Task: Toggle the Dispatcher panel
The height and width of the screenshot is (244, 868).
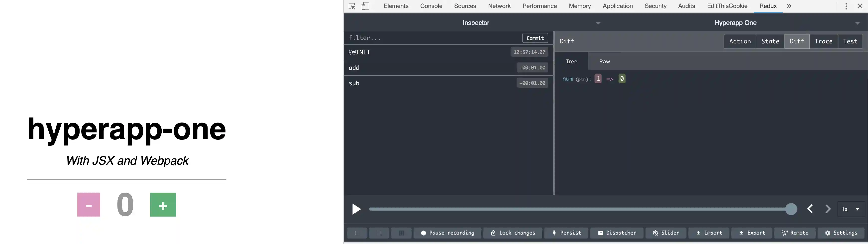Action: (x=617, y=233)
